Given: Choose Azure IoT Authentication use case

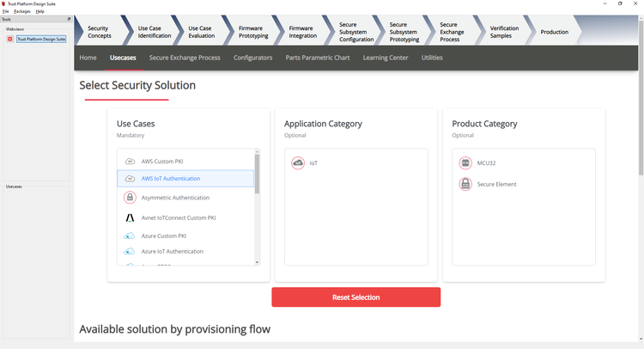Looking at the screenshot, I should [185, 251].
